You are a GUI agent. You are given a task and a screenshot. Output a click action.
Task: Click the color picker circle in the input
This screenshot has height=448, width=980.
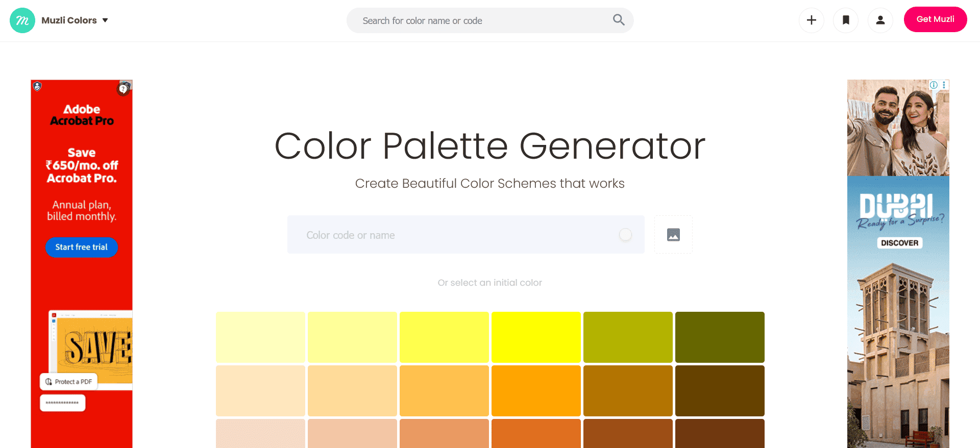point(625,235)
